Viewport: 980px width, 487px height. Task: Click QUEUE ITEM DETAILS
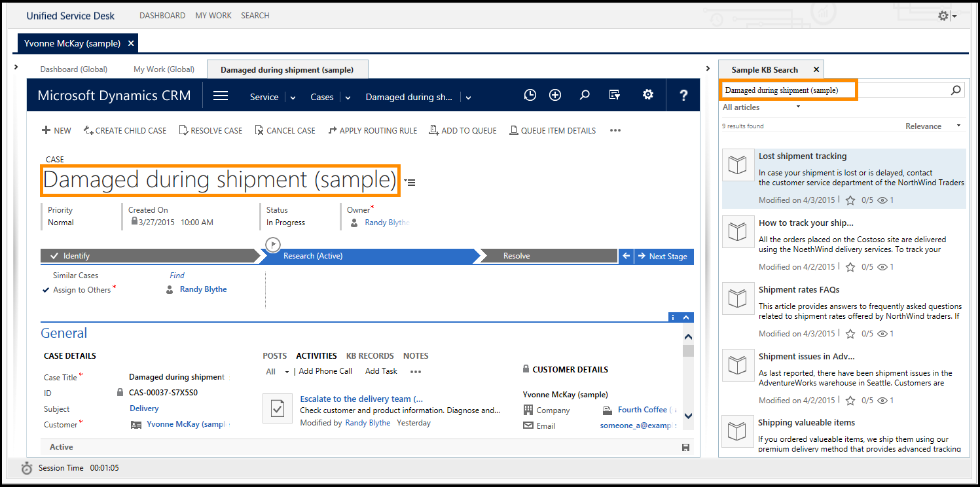coord(553,130)
